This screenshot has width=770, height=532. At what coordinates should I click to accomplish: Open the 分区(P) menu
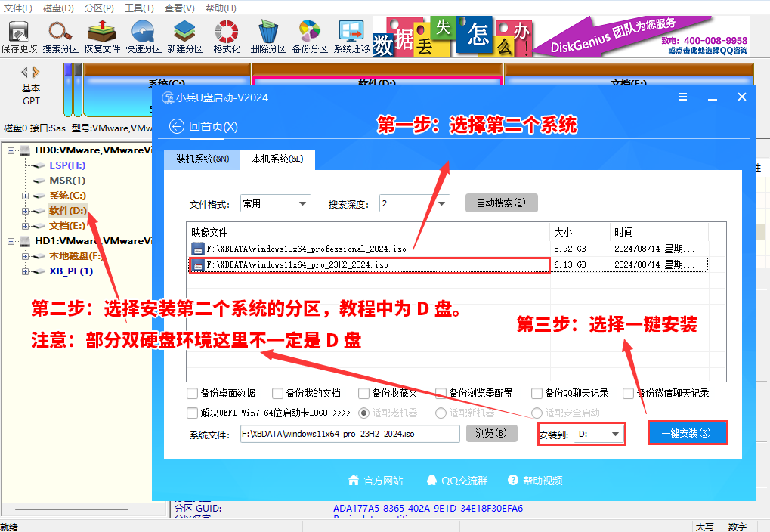tap(99, 8)
